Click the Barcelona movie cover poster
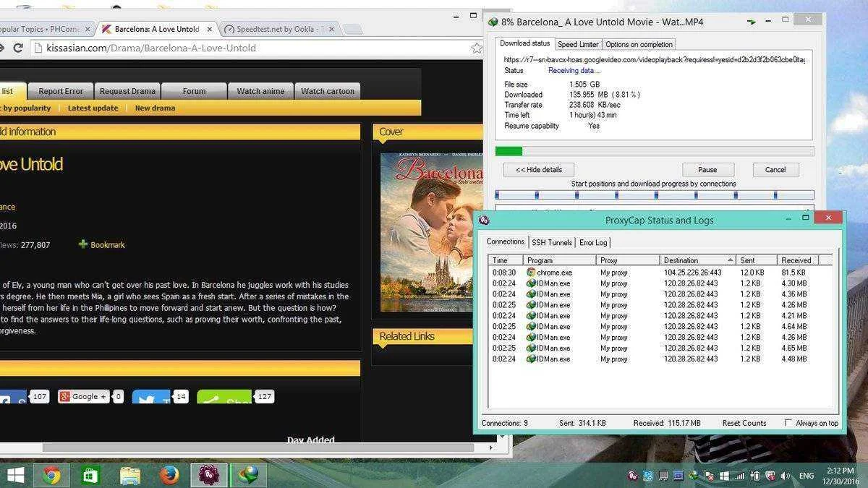Screen dimensions: 868x488 pyautogui.click(x=431, y=232)
